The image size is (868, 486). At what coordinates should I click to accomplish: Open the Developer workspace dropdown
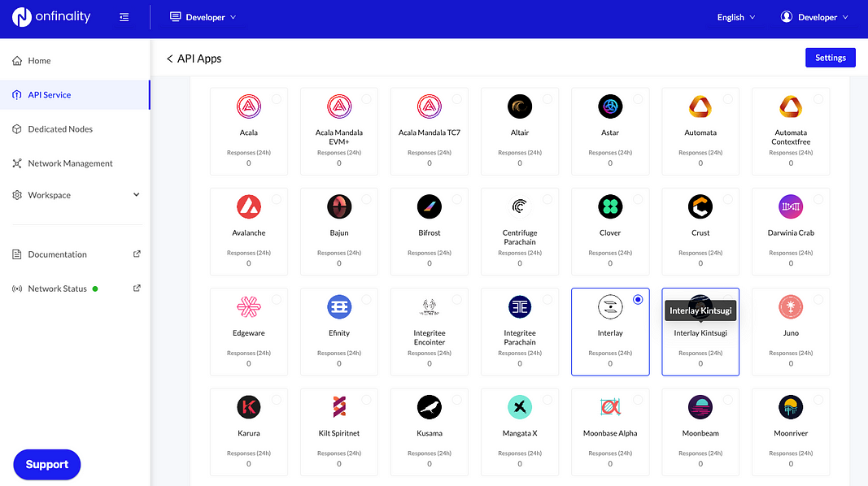click(203, 17)
